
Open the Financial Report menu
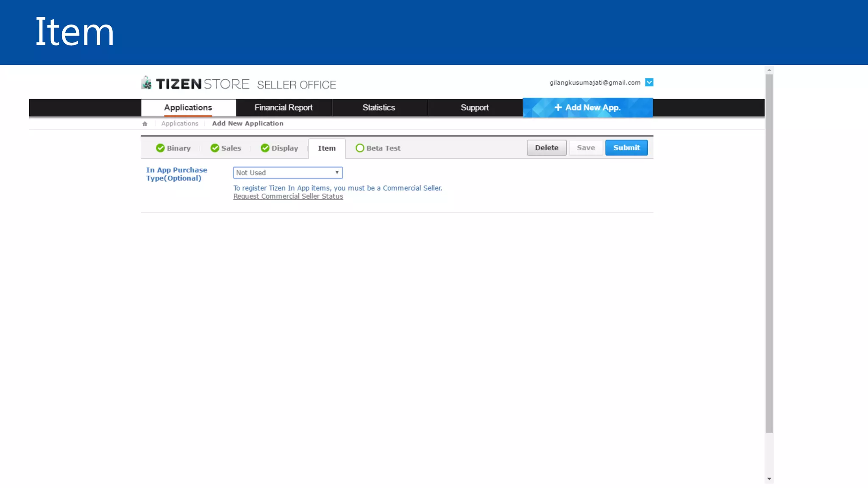tap(284, 108)
